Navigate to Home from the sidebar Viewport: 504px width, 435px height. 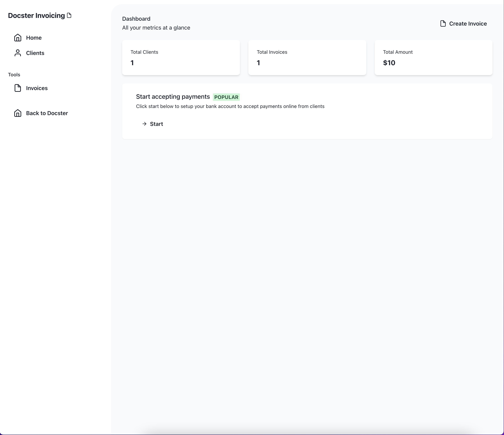pos(34,38)
